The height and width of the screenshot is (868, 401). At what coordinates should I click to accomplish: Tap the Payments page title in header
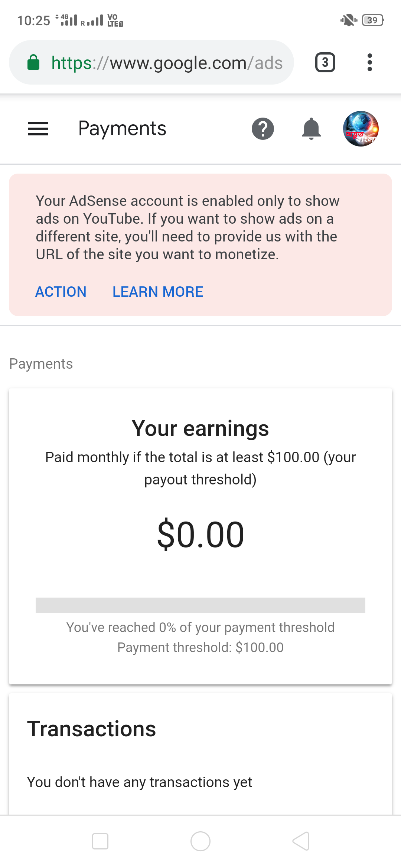(122, 129)
